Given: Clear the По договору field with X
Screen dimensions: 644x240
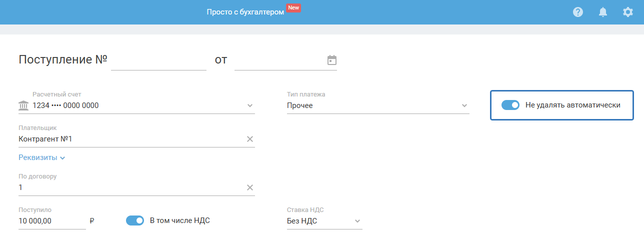Looking at the screenshot, I should 250,187.
